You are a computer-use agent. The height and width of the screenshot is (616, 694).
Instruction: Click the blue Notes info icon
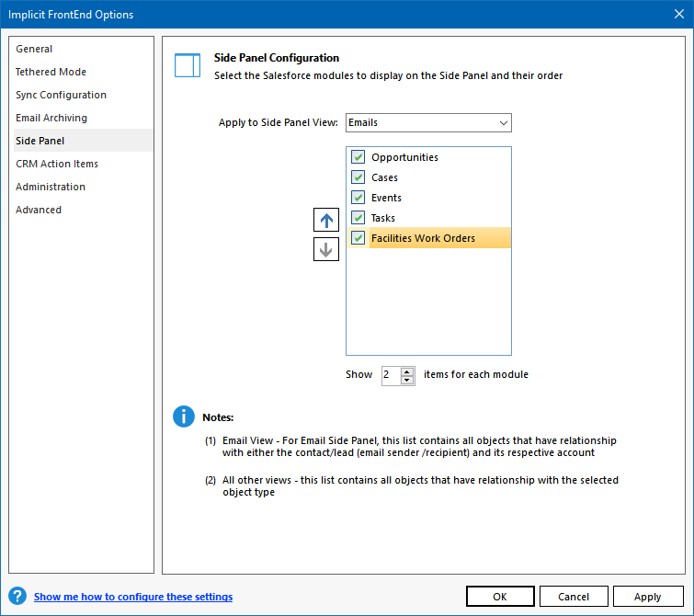184,416
